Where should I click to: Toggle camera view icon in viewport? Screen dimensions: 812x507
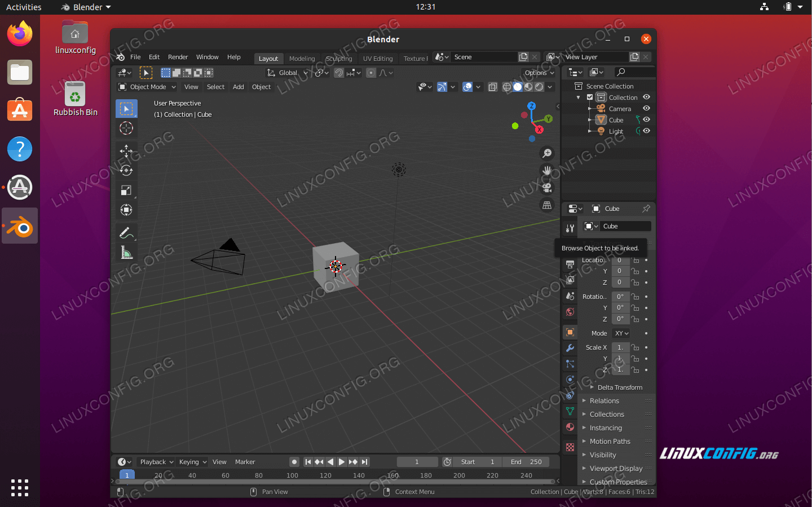point(547,188)
